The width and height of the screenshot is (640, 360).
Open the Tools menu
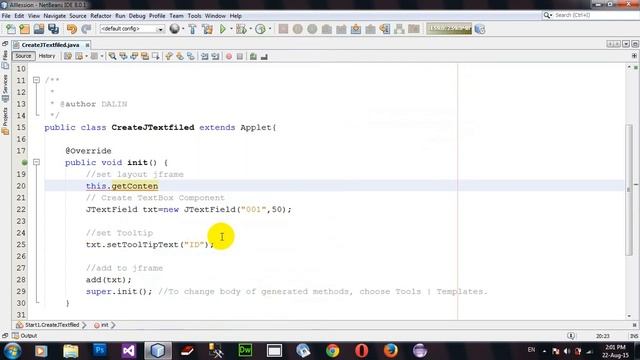pyautogui.click(x=195, y=16)
